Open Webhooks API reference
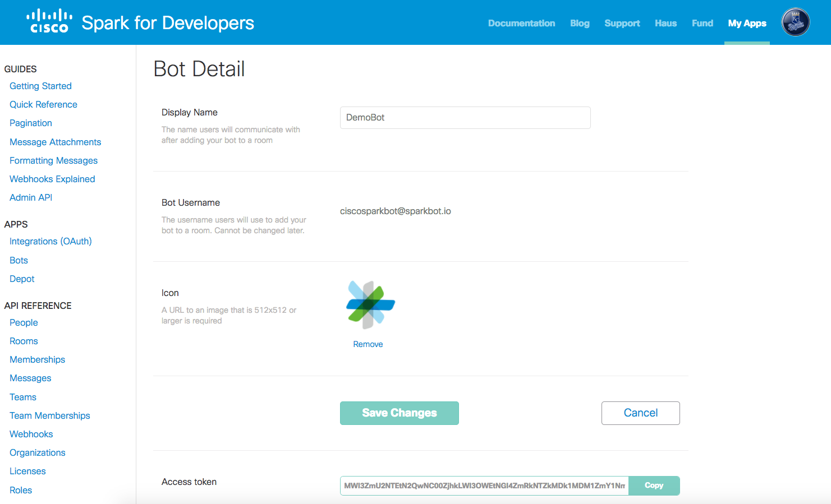831x504 pixels. [x=31, y=434]
